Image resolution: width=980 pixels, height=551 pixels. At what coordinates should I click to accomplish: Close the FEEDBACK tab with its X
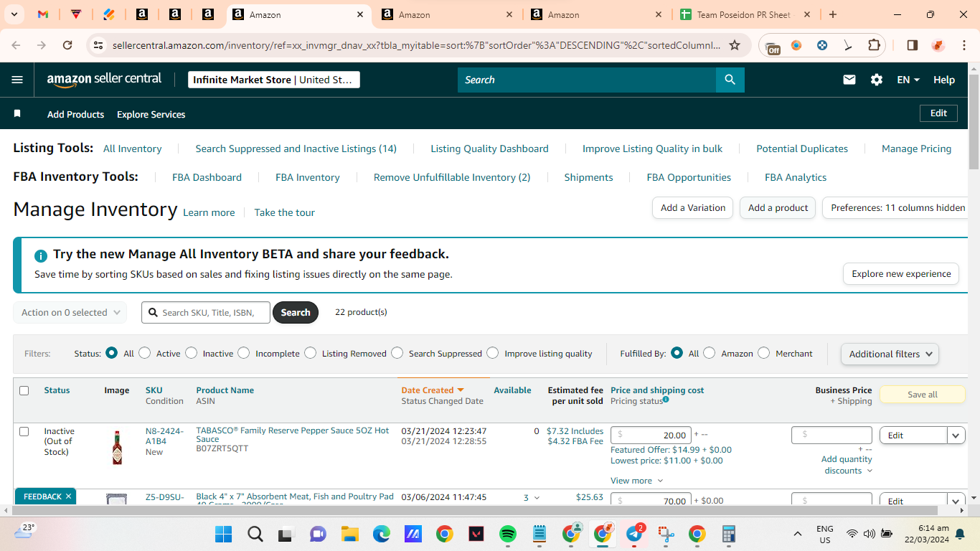[69, 496]
